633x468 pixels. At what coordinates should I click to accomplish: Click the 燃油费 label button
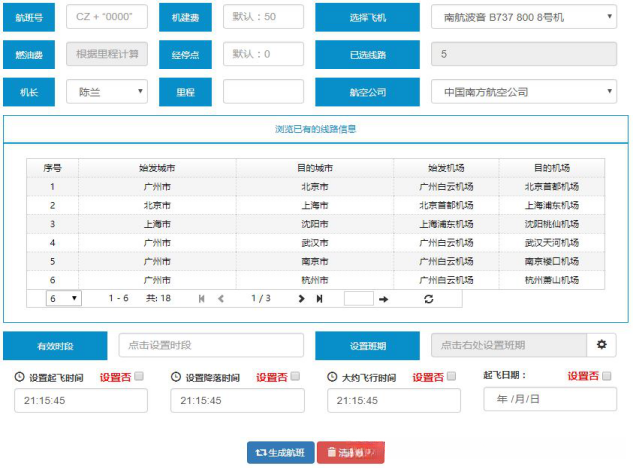tap(29, 55)
